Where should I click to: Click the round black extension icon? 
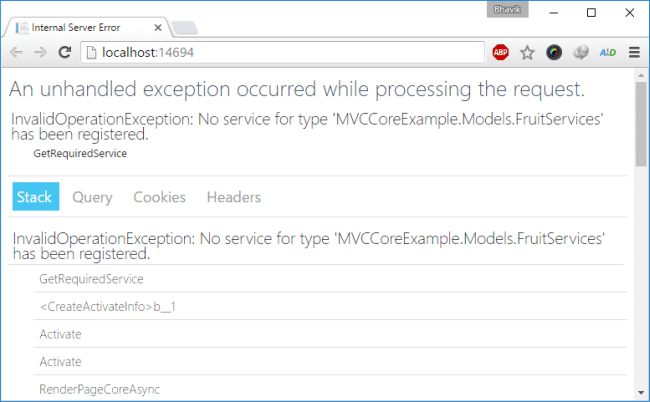(554, 52)
